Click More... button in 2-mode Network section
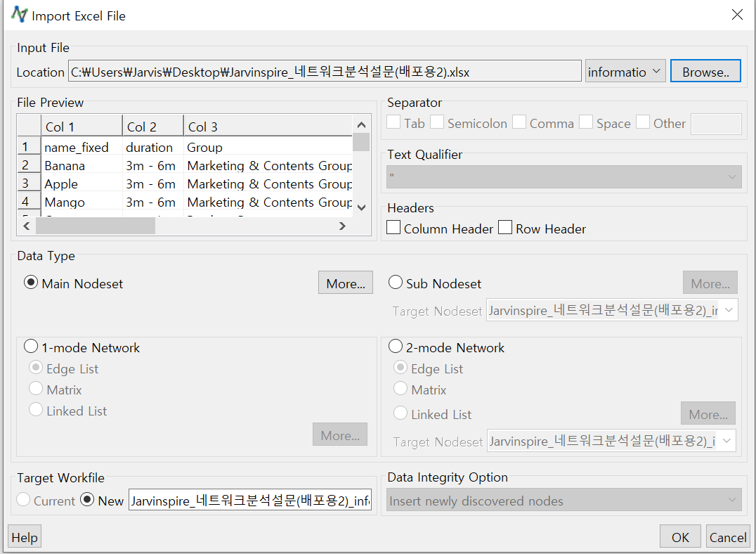This screenshot has height=554, width=756. pos(708,413)
